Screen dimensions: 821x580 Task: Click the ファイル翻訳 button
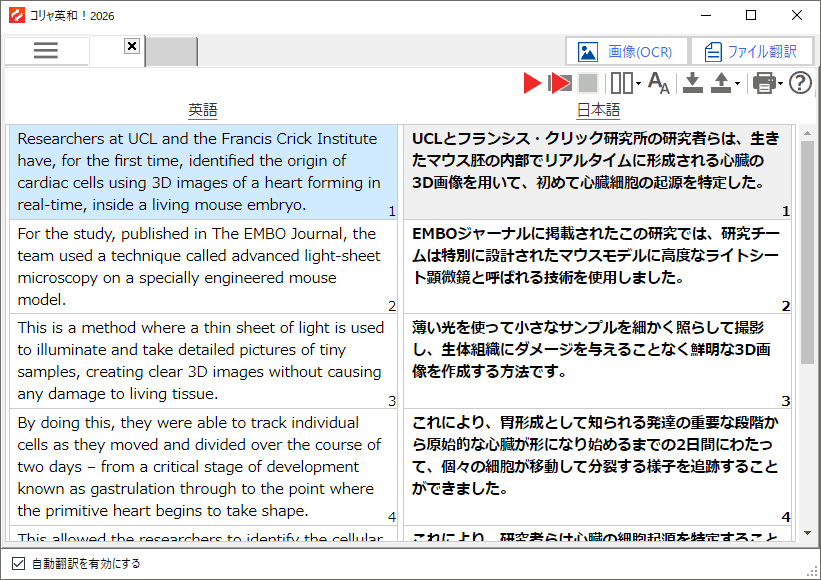click(x=750, y=52)
